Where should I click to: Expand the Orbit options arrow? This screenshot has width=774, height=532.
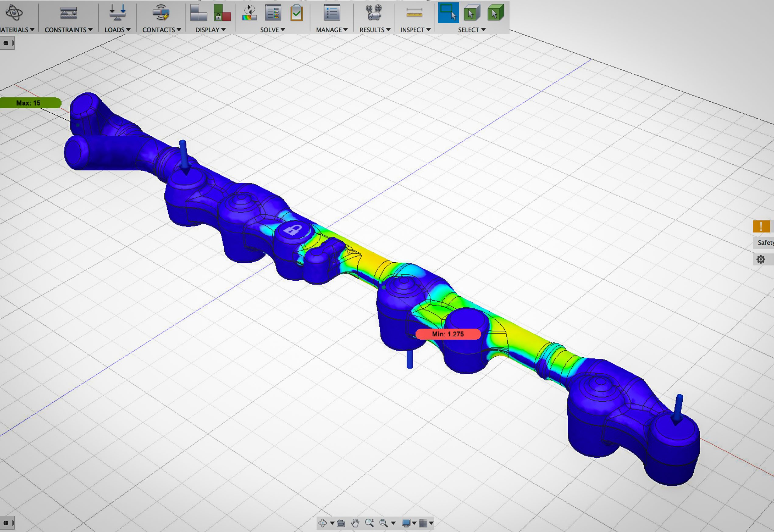pyautogui.click(x=332, y=523)
